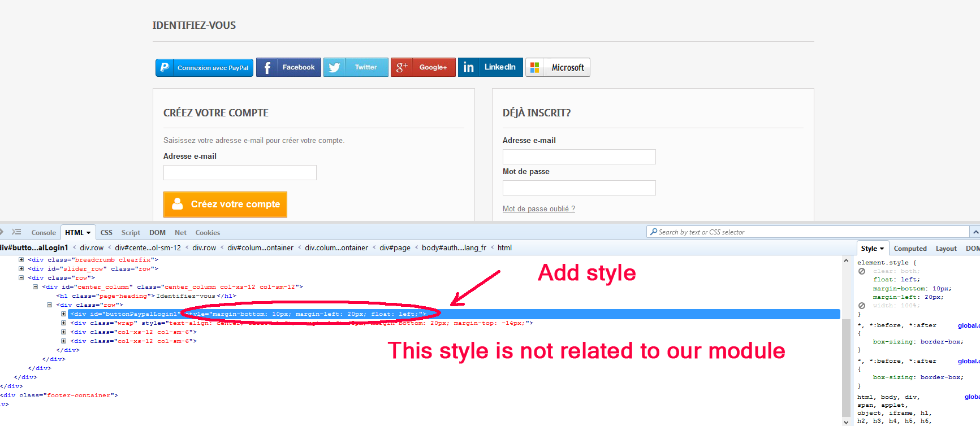Sign in with the Twitter button

356,67
